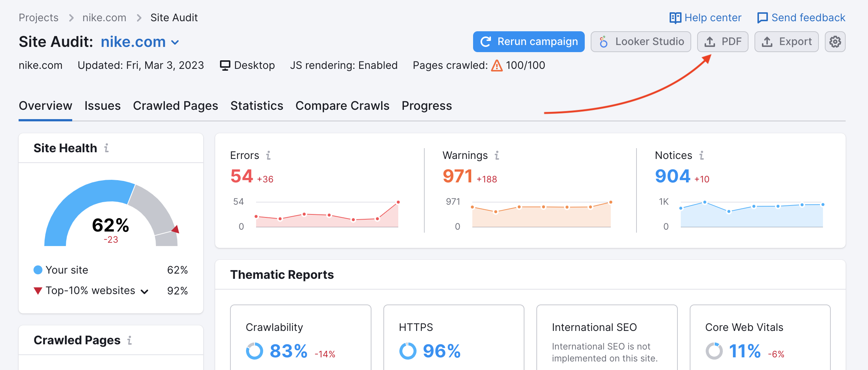Click the blue Your site legend dot
Screen dimensions: 868x370
[x=38, y=270]
